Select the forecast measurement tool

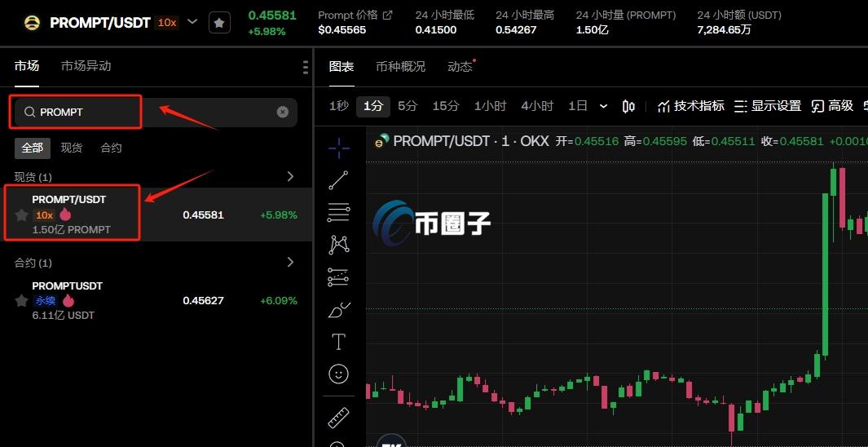(x=339, y=277)
